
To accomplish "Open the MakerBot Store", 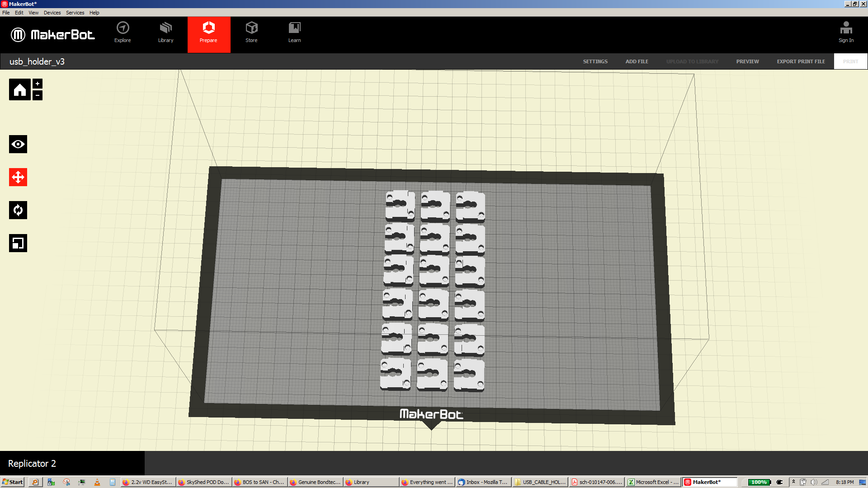I will click(x=251, y=33).
